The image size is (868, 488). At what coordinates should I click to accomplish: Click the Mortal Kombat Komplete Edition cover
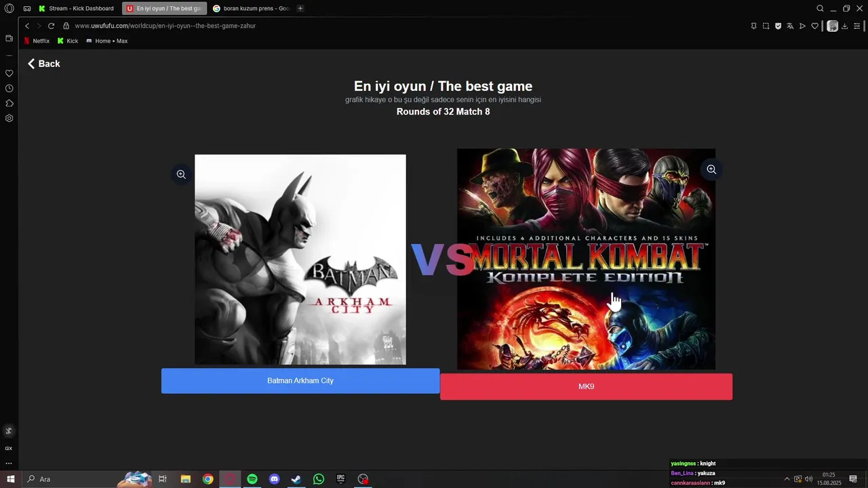[x=586, y=259]
